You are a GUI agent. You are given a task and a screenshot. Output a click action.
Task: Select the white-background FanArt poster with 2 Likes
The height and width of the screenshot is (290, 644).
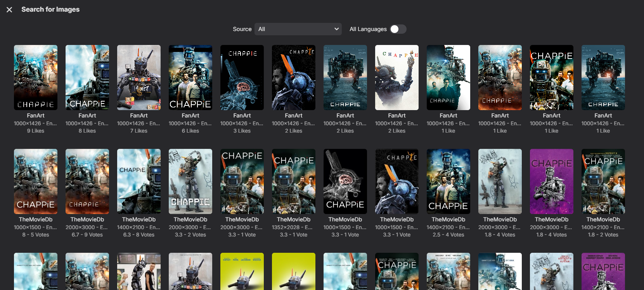pos(397,78)
